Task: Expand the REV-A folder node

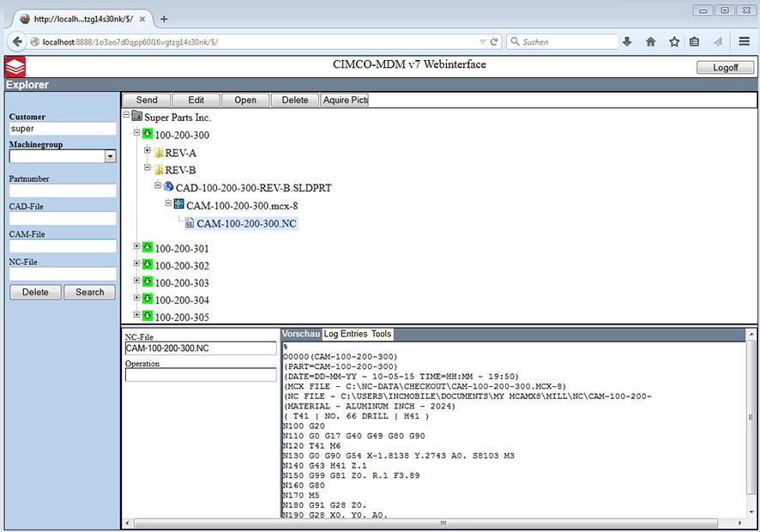Action: click(x=148, y=150)
